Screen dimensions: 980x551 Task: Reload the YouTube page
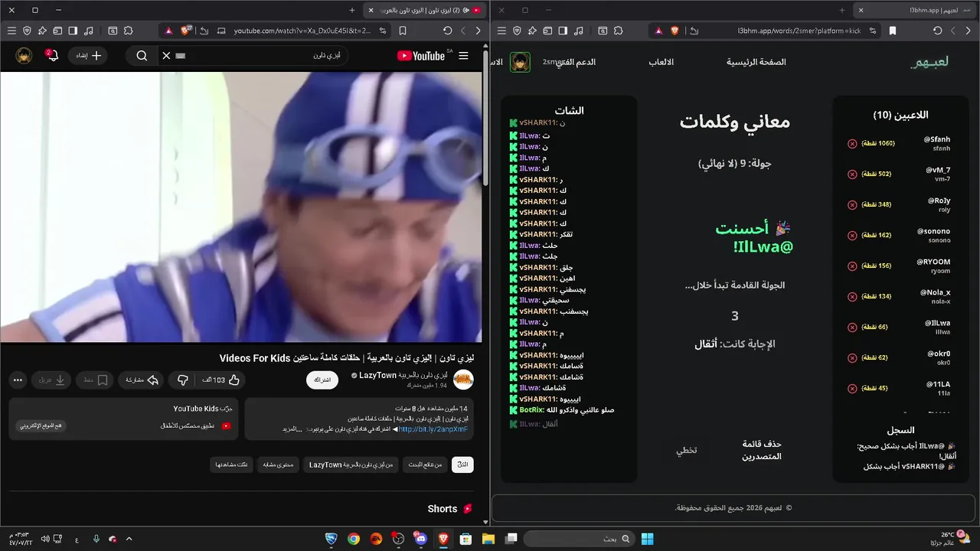click(x=447, y=31)
